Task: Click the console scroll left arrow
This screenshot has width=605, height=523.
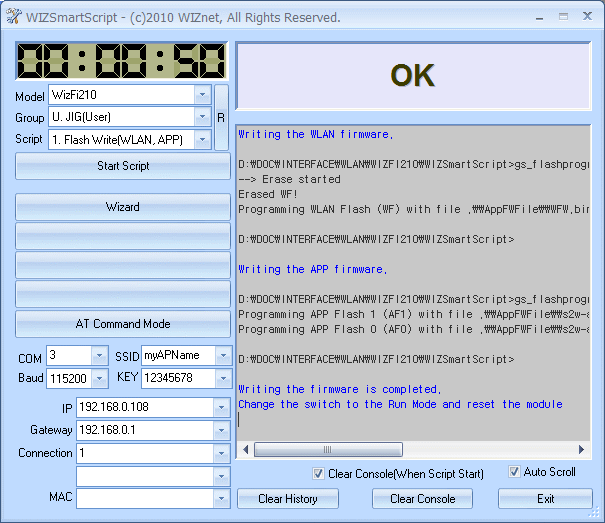Action: pyautogui.click(x=245, y=450)
